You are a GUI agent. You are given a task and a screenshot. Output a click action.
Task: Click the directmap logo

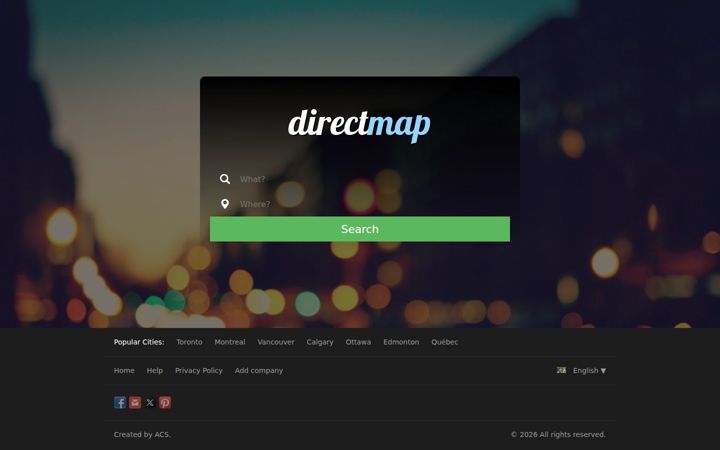(x=359, y=125)
